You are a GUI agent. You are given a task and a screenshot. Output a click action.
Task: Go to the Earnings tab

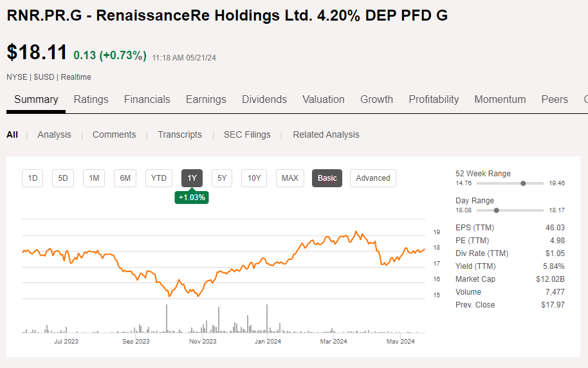tap(206, 100)
